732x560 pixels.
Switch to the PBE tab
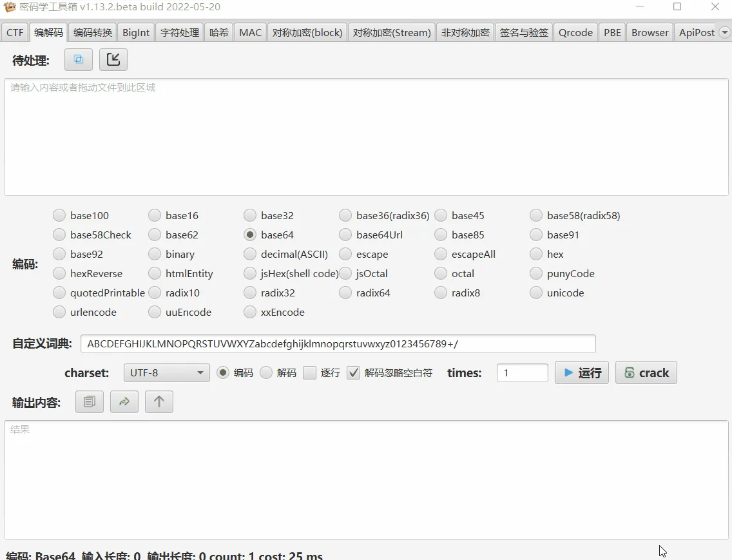point(612,33)
